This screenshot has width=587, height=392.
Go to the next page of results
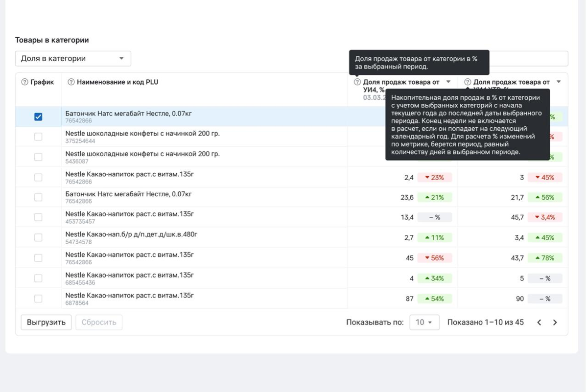[555, 323]
